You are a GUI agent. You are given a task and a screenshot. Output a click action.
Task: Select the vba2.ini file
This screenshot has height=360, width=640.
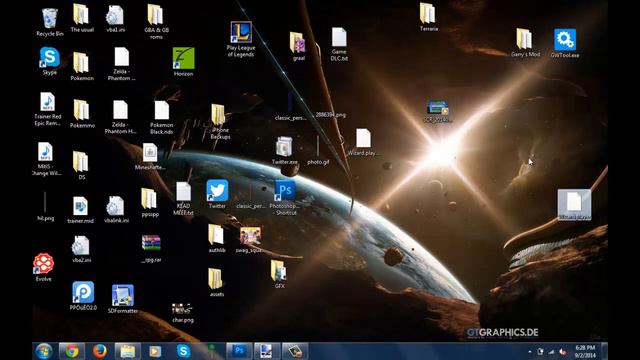81,249
